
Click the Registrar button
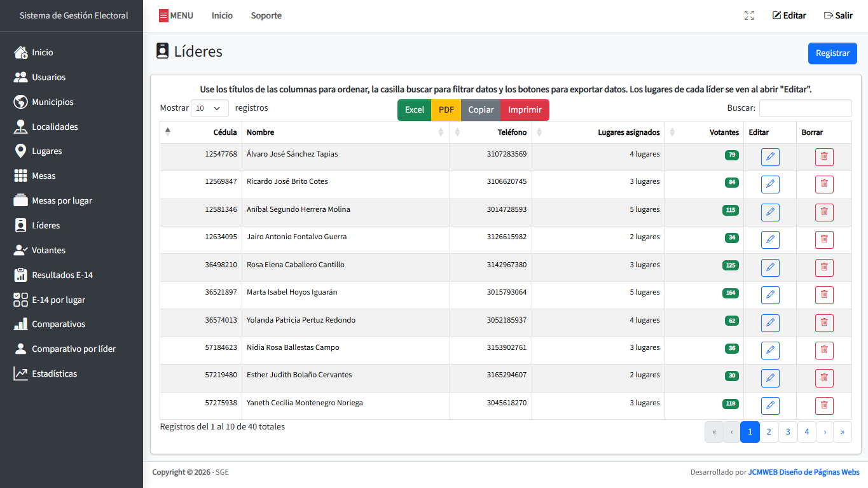832,53
